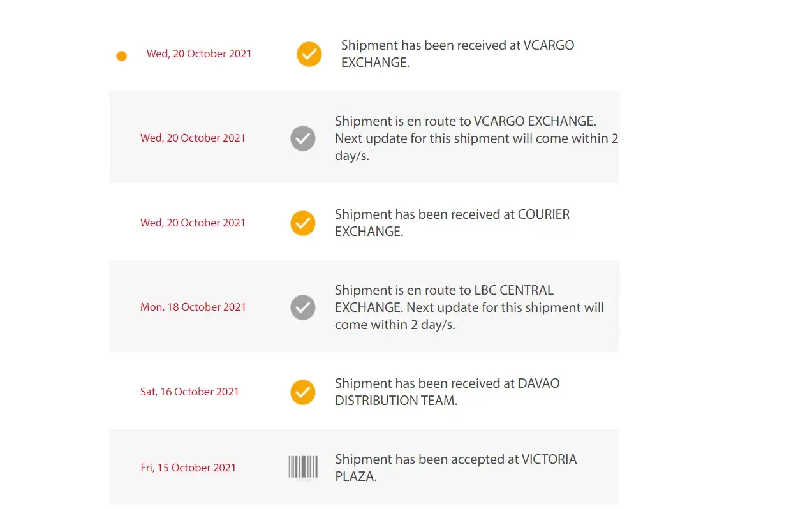
Task: Click the received at COURIER EXCHANGE message
Action: tap(452, 223)
